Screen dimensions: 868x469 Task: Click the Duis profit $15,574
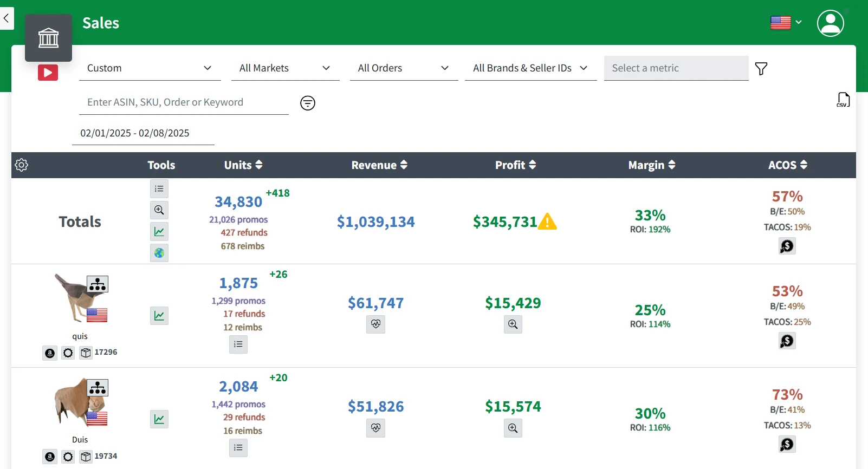pos(513,406)
